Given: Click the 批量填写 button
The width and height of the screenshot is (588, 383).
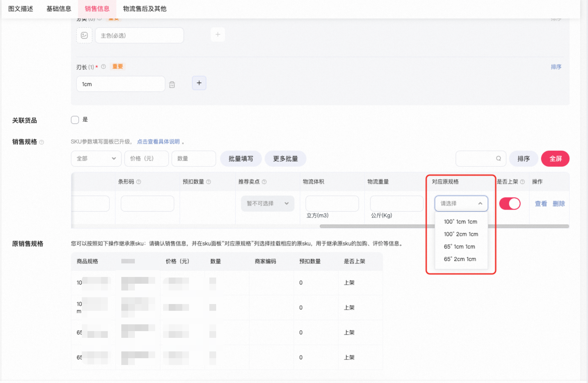Looking at the screenshot, I should (241, 159).
